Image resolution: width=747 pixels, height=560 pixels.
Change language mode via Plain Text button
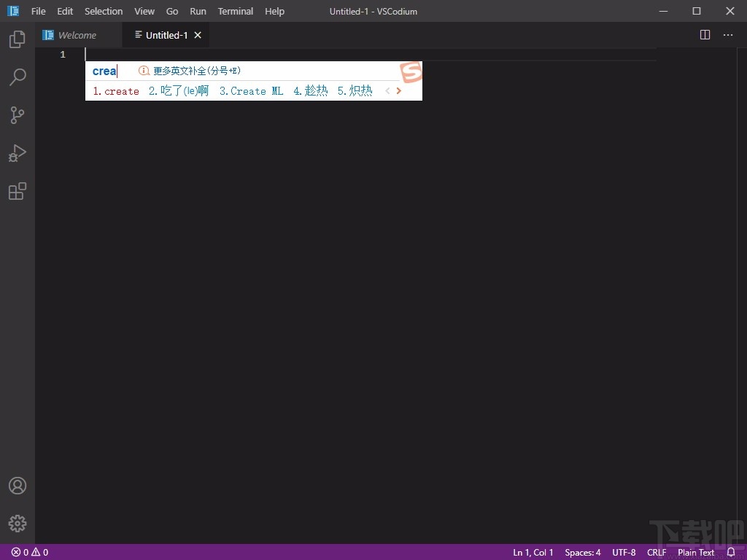[695, 552]
